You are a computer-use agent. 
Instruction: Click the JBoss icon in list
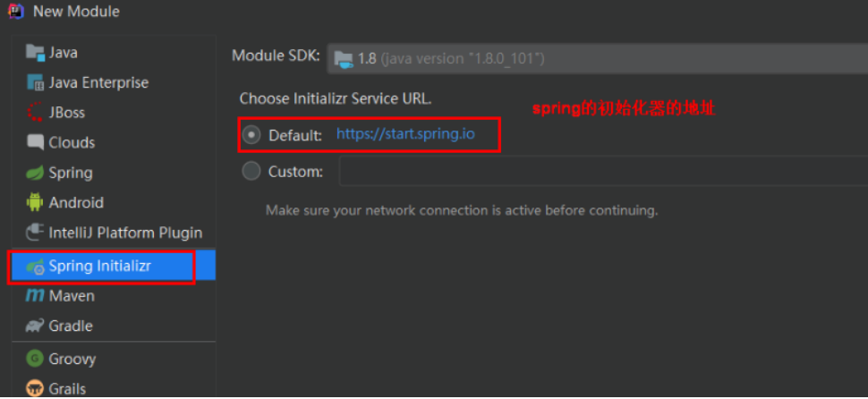(x=35, y=113)
